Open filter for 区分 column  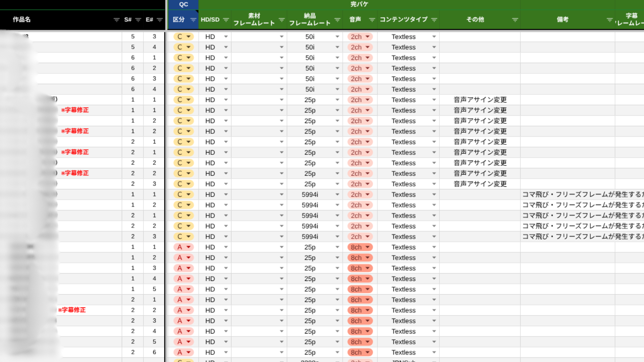[x=193, y=20]
